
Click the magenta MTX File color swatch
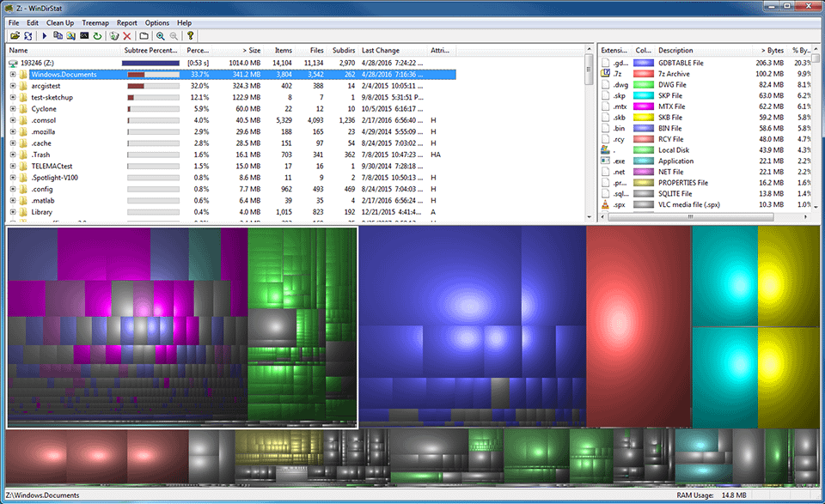pyautogui.click(x=643, y=106)
